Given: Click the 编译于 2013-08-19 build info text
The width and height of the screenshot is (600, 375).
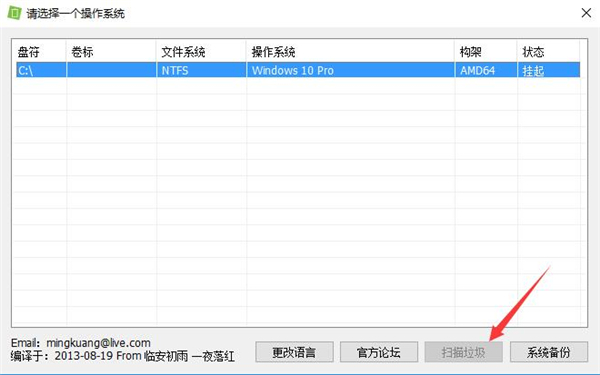Looking at the screenshot, I should (122, 356).
